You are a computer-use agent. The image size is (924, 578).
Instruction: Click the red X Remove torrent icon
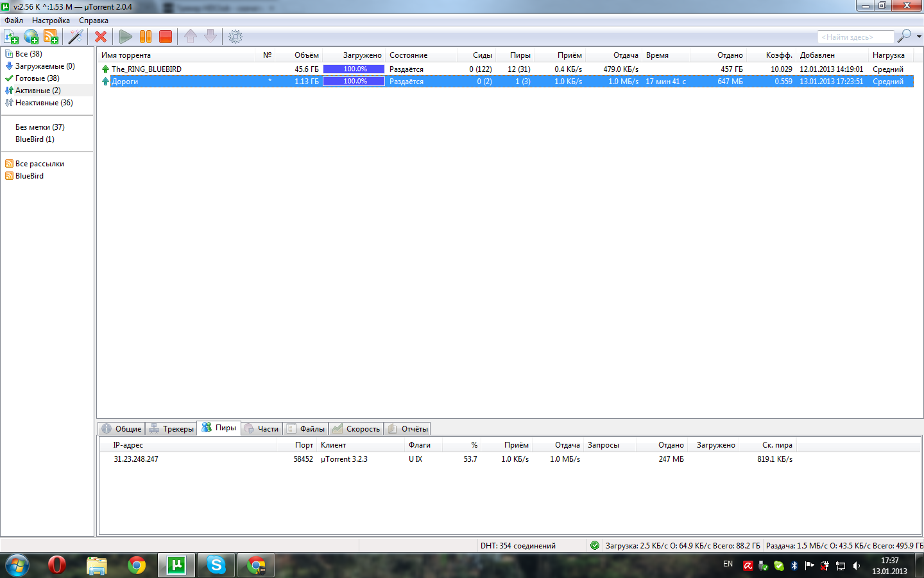[101, 37]
